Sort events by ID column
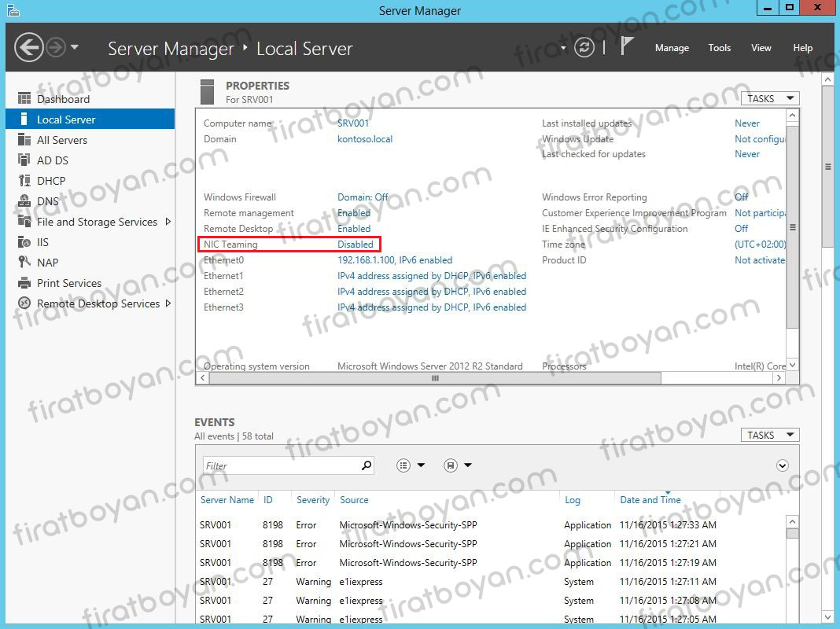Viewport: 840px width, 629px height. (x=268, y=499)
